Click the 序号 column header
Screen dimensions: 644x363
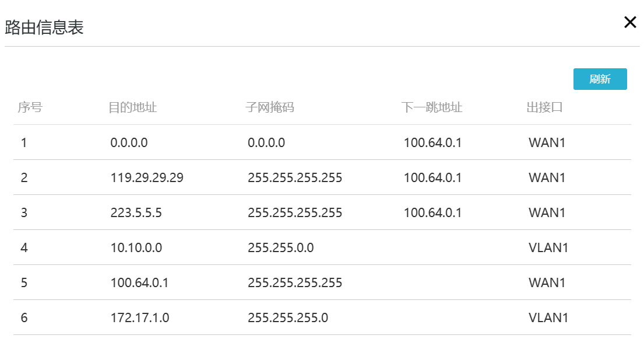tap(30, 108)
